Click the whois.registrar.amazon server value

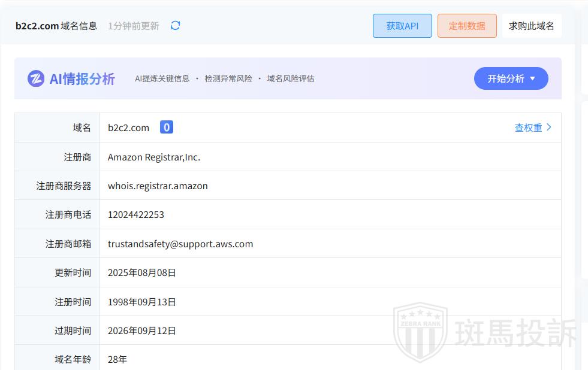click(158, 186)
